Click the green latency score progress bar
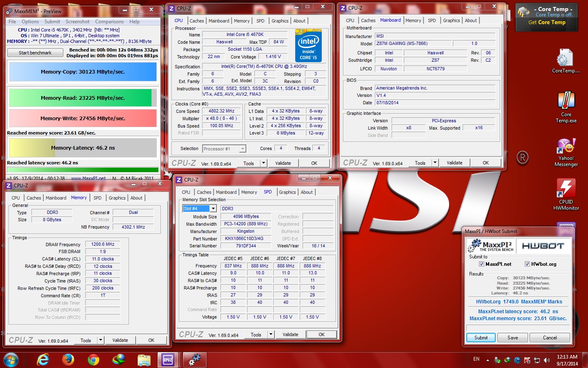588x368 pixels. 83,170
